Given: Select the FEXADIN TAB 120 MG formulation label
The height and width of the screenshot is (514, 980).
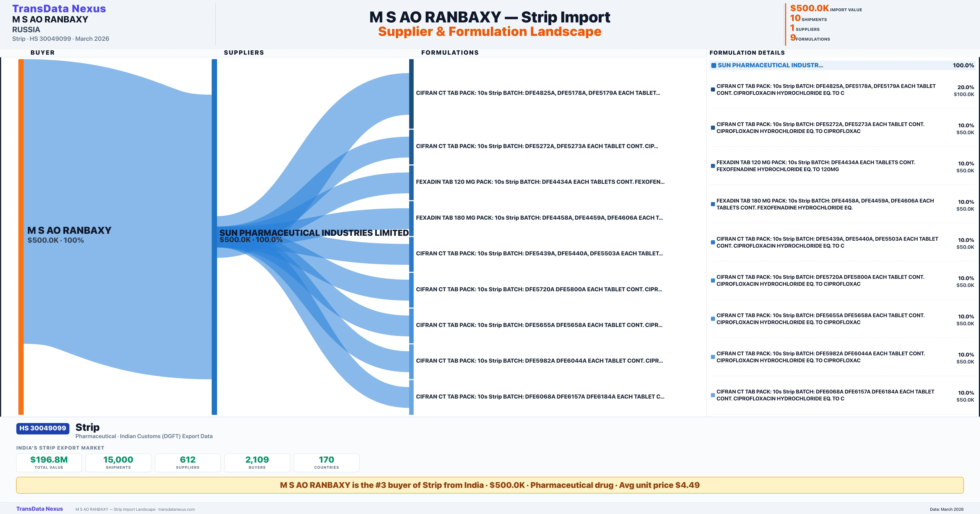Looking at the screenshot, I should pos(540,182).
